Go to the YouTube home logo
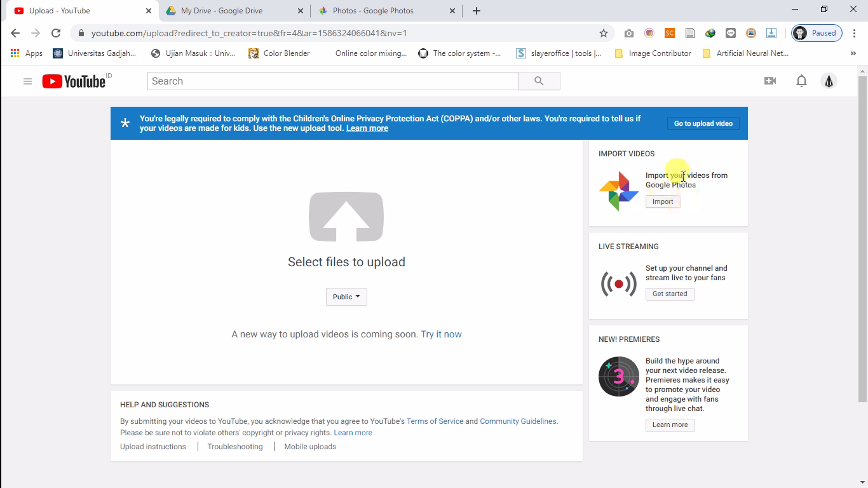The height and width of the screenshot is (488, 868). pos(74,81)
